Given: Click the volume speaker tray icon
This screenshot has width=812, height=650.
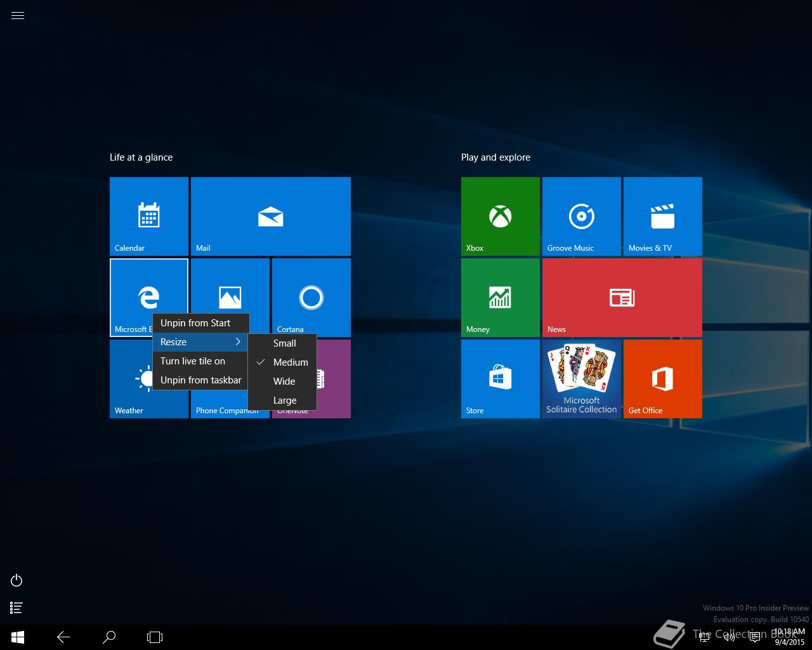Looking at the screenshot, I should pos(730,637).
